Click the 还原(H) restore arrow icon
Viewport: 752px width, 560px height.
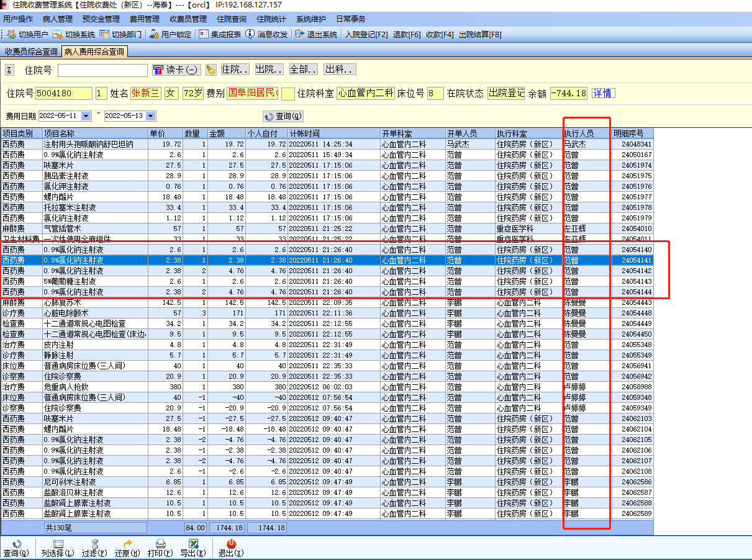tap(128, 544)
